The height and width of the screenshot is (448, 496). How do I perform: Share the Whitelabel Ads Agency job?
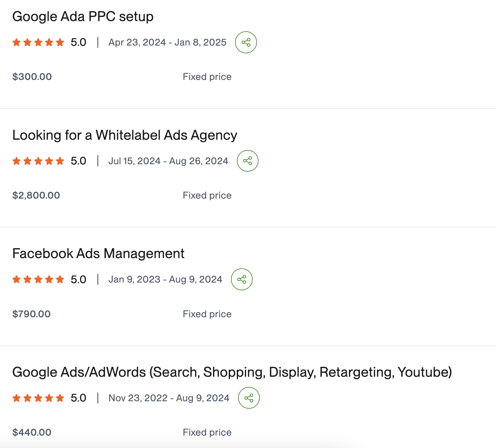248,161
